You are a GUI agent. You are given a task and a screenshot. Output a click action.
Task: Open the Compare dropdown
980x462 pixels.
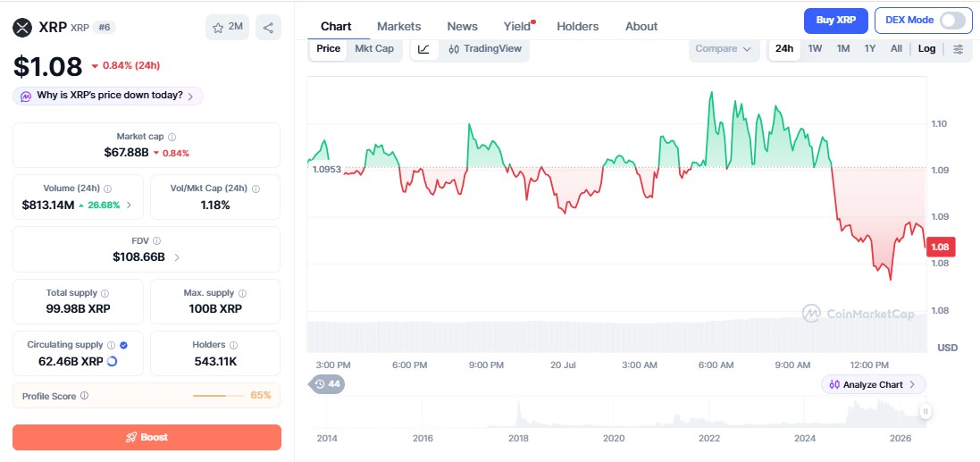pos(724,49)
